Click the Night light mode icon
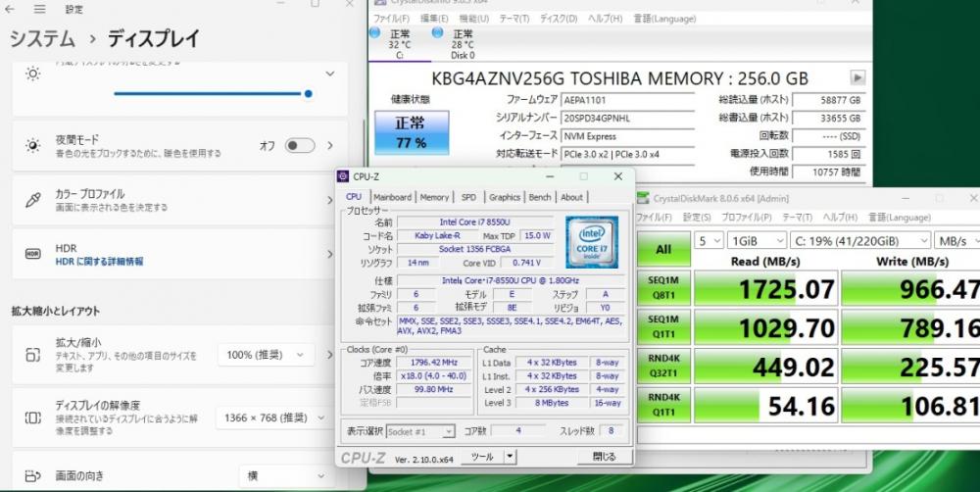This screenshot has width=980, height=492. click(33, 146)
